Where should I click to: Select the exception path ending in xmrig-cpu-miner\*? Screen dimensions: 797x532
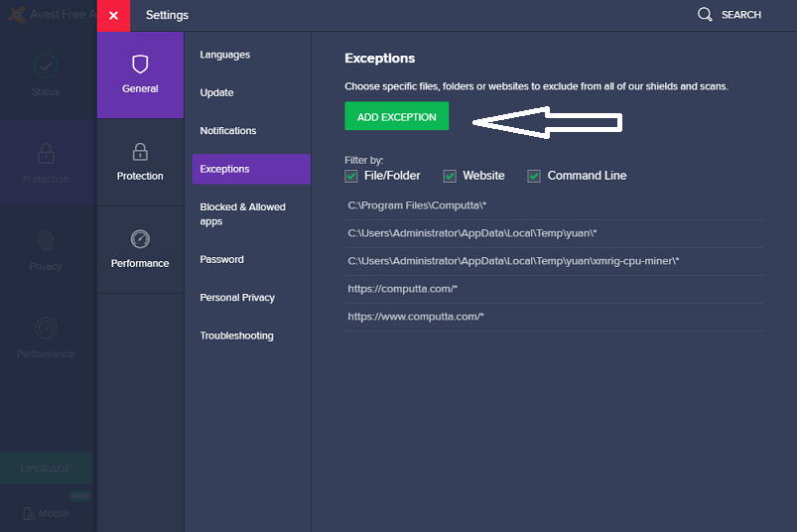tap(555, 261)
